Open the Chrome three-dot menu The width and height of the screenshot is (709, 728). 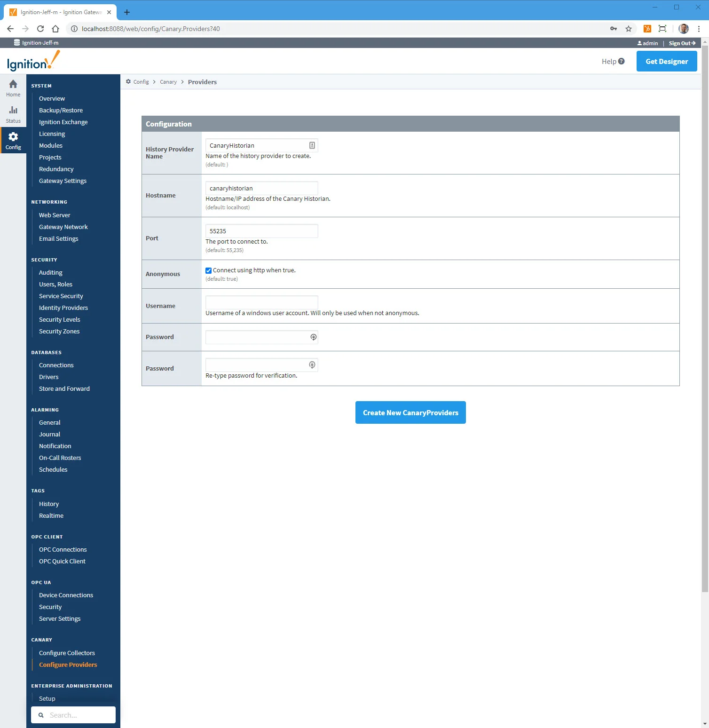pos(699,29)
